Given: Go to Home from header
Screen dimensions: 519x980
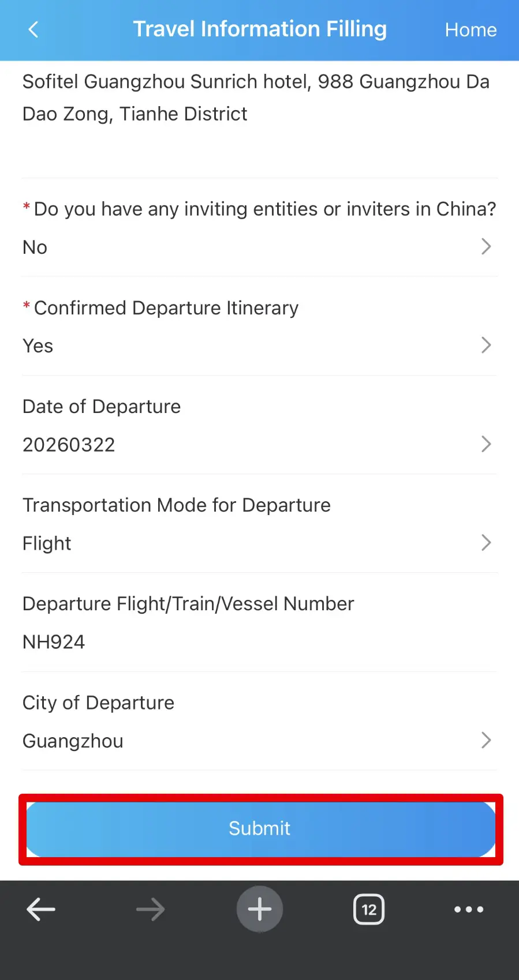Looking at the screenshot, I should [471, 29].
